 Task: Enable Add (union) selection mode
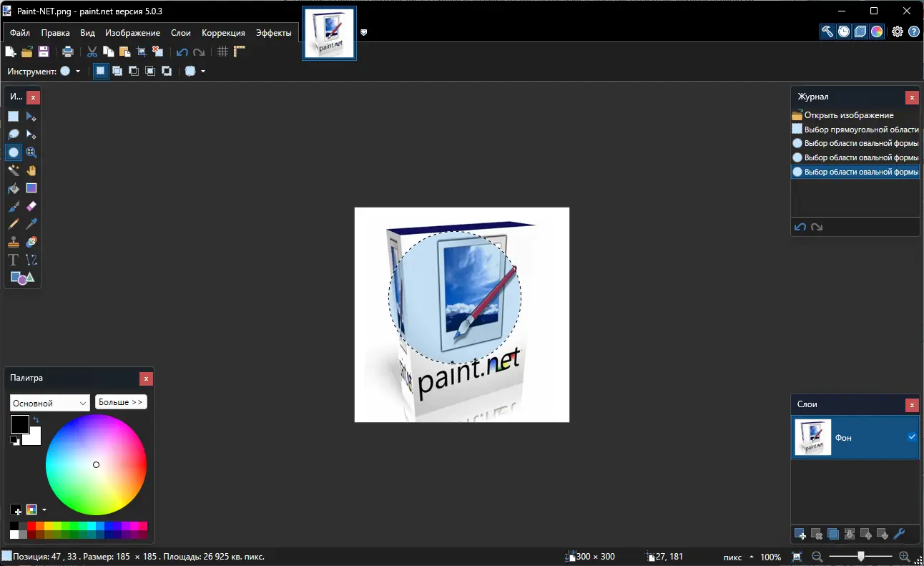pos(117,71)
